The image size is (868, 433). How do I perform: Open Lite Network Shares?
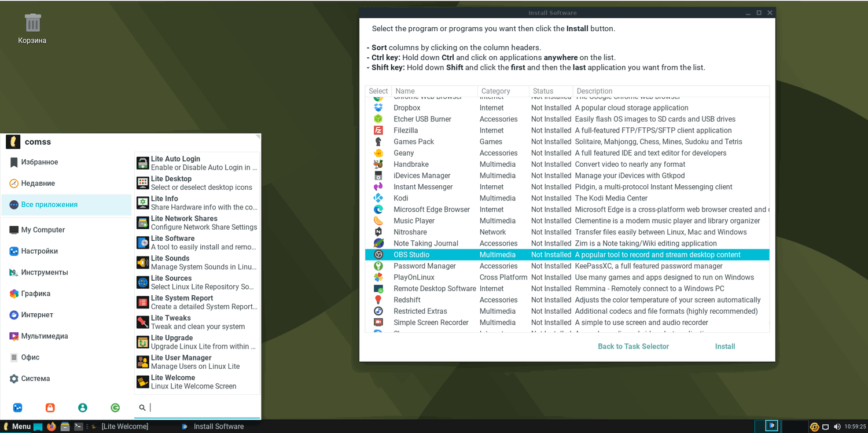[197, 223]
